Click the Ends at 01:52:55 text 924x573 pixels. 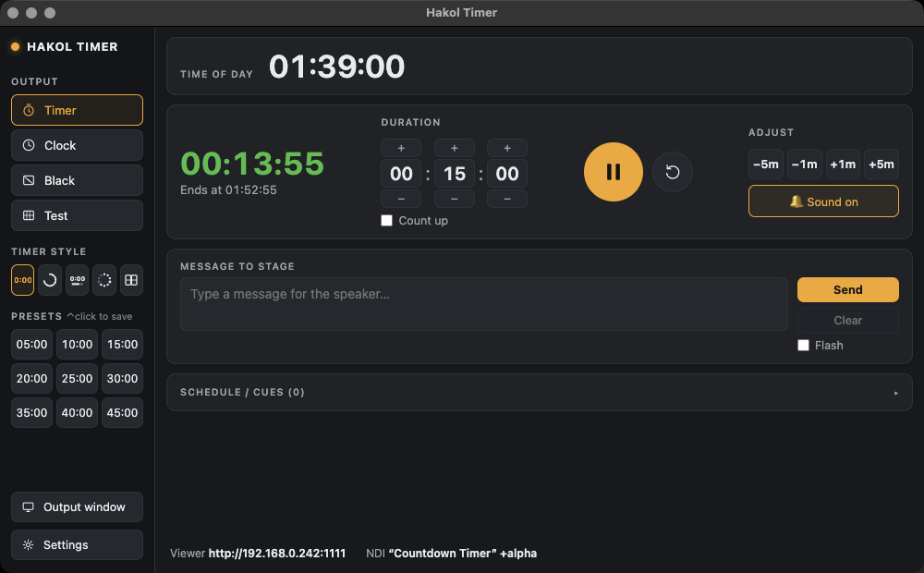pyautogui.click(x=228, y=189)
